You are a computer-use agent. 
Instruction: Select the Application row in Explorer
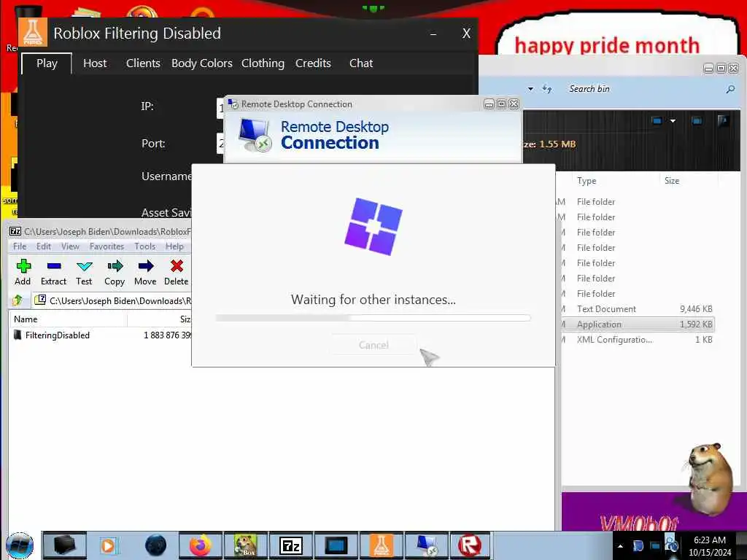[x=638, y=324]
